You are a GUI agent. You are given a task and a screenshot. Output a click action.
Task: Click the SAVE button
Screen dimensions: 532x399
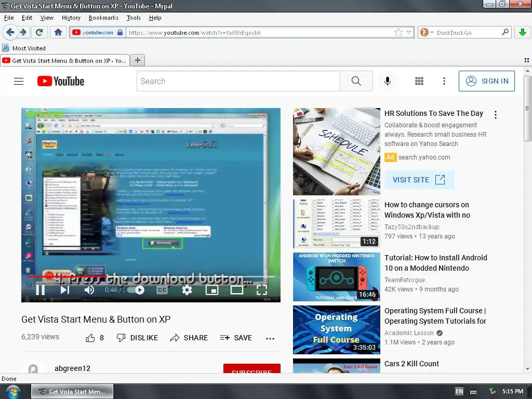(236, 338)
